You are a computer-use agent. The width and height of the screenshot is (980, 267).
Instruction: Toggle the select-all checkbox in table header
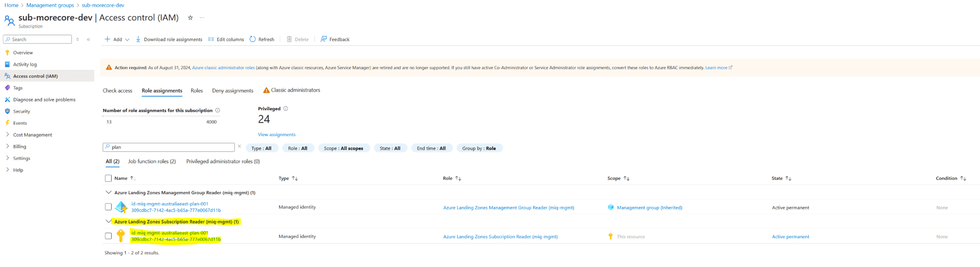point(109,178)
